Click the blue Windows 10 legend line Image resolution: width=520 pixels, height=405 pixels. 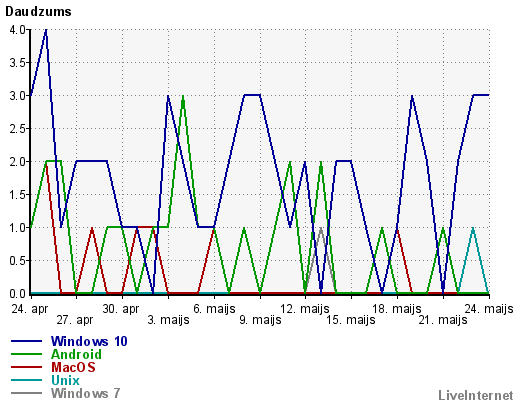26,341
